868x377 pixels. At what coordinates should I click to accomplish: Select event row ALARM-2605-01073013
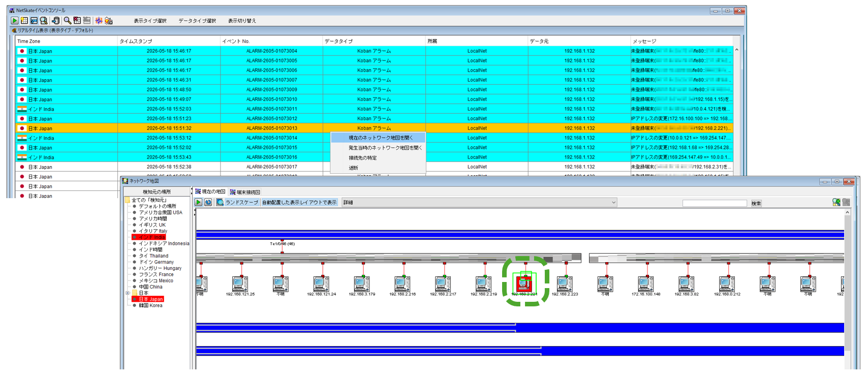(374, 128)
